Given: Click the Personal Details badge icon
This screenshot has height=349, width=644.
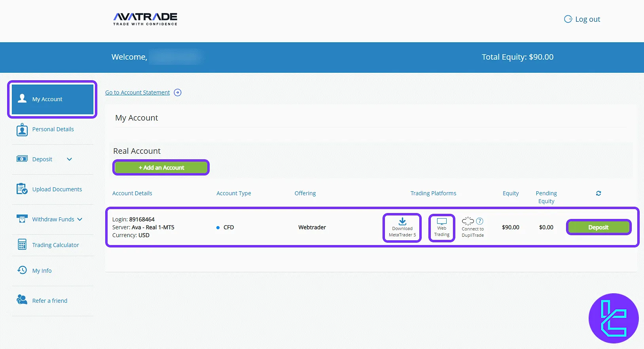Looking at the screenshot, I should (22, 130).
